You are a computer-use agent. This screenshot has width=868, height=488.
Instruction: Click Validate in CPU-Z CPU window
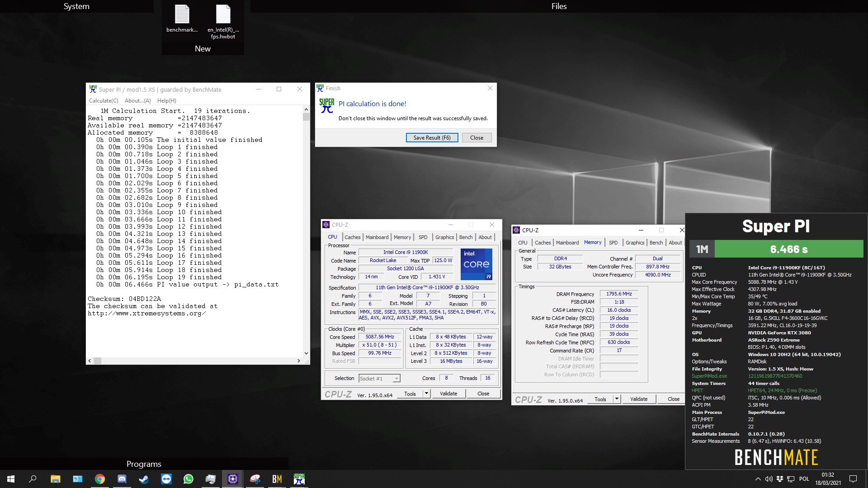coord(448,394)
